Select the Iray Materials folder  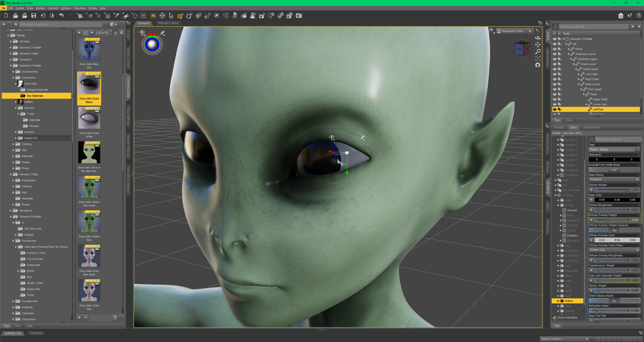[37, 96]
